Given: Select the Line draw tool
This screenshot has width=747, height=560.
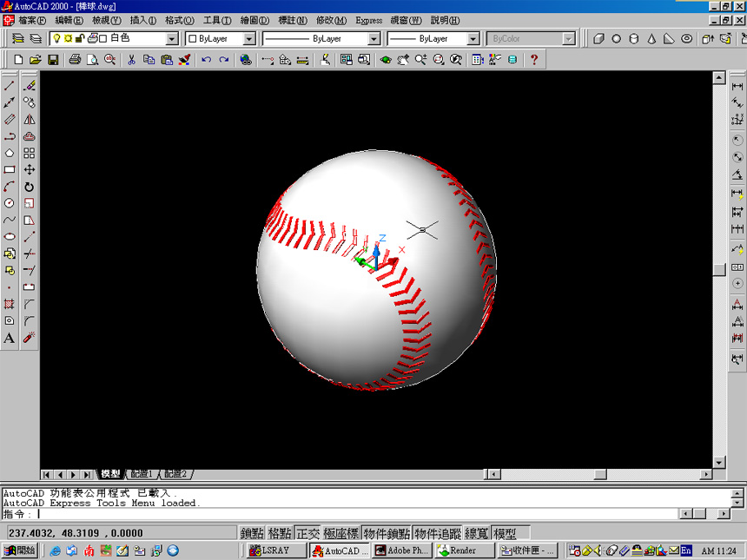Looking at the screenshot, I should click(10, 86).
